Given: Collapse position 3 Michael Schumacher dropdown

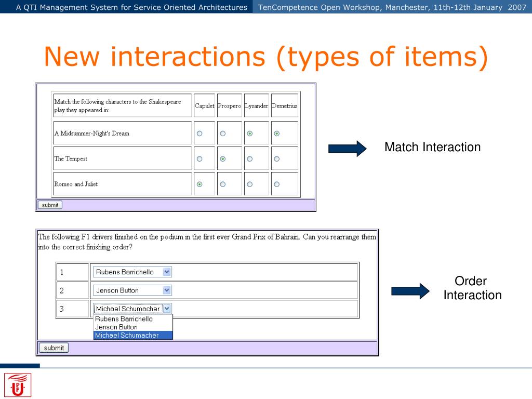Looking at the screenshot, I should click(132, 309).
